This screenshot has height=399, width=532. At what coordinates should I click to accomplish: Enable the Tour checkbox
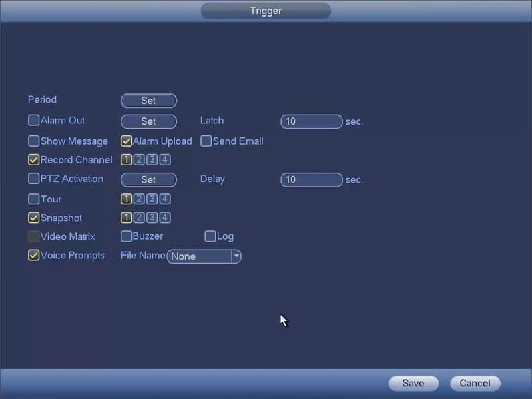(33, 199)
